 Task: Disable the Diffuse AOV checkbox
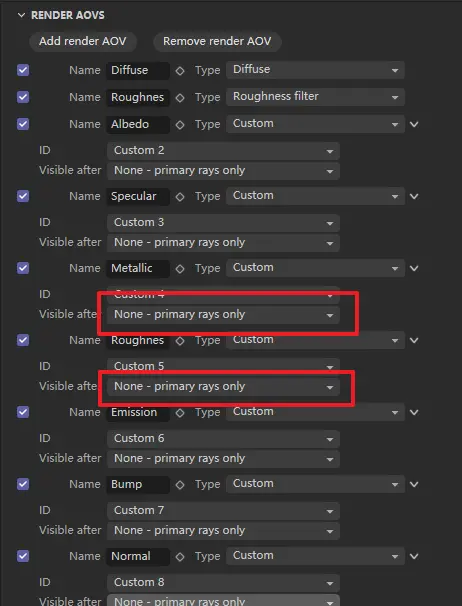23,70
